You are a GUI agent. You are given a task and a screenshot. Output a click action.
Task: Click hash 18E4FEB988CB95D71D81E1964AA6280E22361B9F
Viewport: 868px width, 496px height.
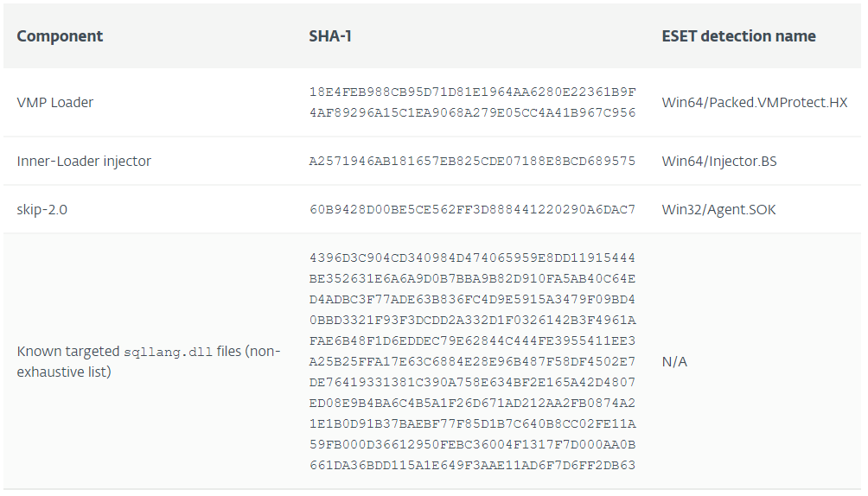pos(472,92)
